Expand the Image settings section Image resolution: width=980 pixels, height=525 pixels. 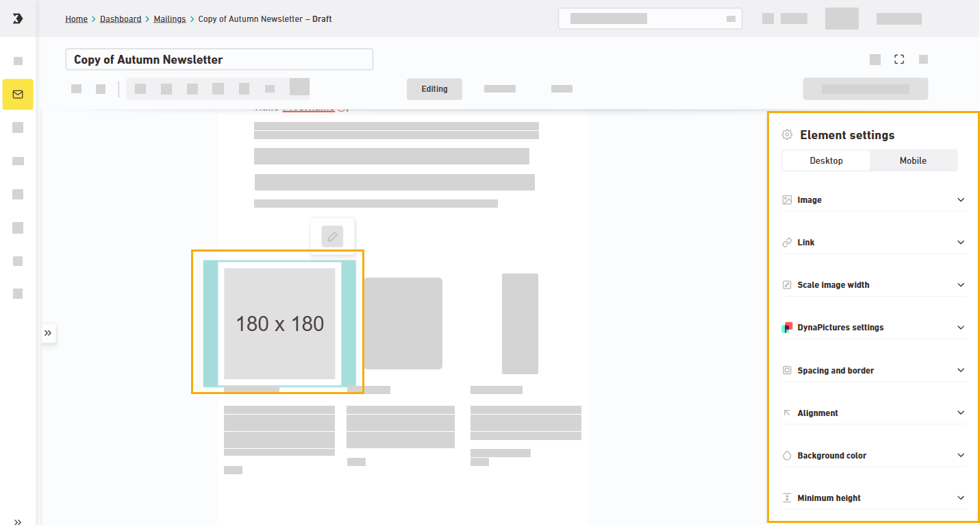pyautogui.click(x=874, y=200)
